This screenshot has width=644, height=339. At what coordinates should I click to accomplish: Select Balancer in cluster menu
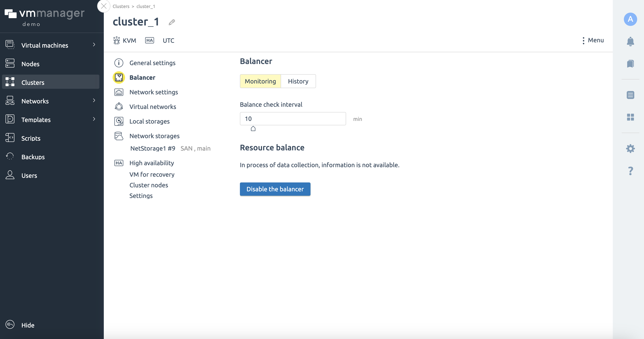142,77
